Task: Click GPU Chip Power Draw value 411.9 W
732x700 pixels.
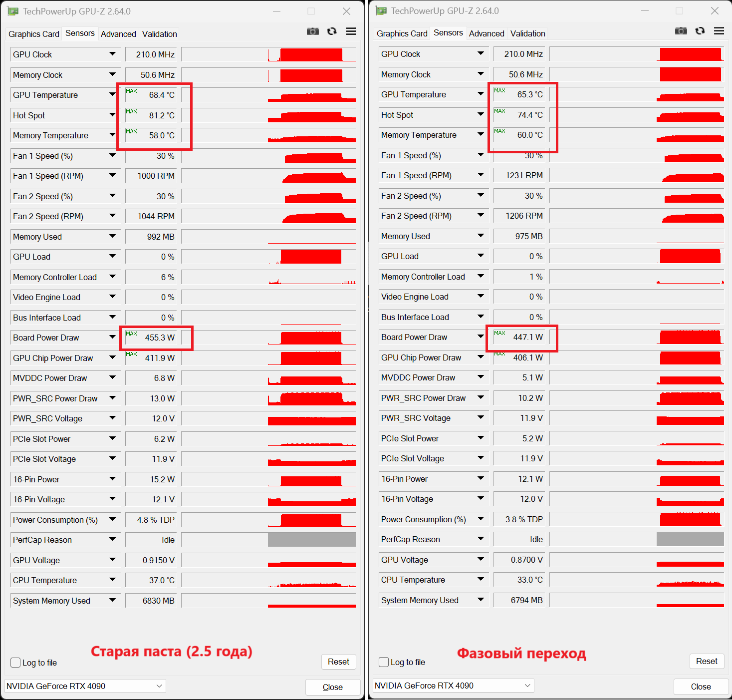Action: [x=151, y=358]
